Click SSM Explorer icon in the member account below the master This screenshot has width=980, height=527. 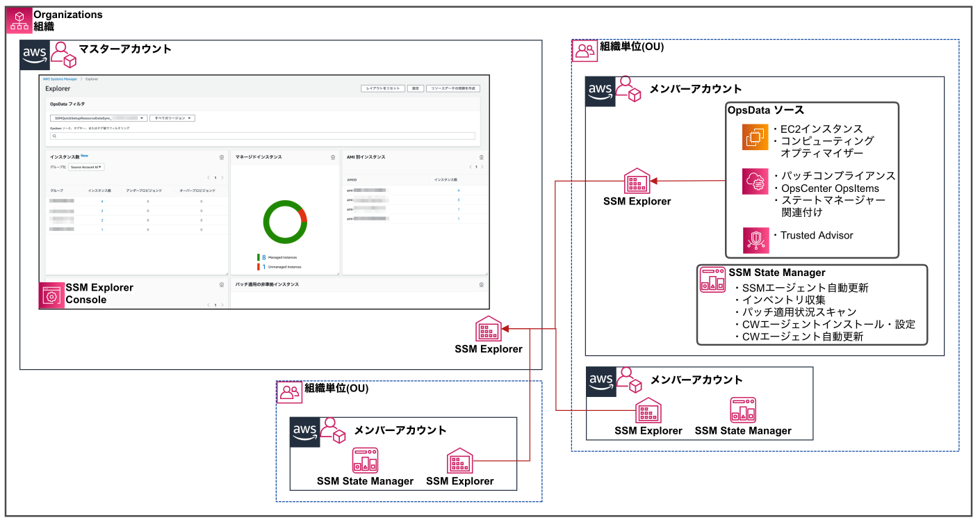(x=459, y=461)
